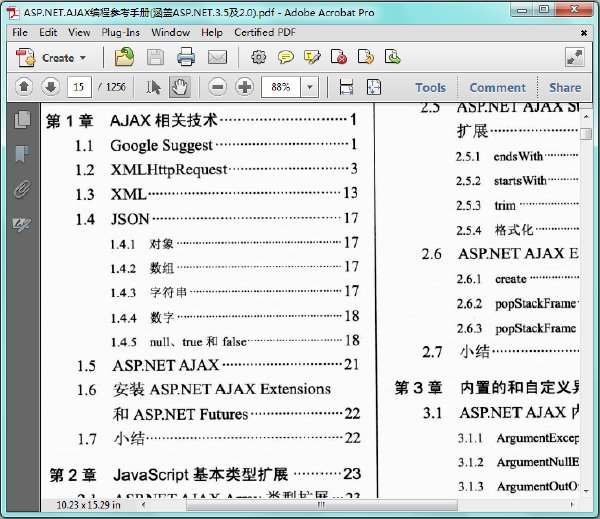Open the Help menu
Viewport: 600px width, 519px height.
[212, 33]
